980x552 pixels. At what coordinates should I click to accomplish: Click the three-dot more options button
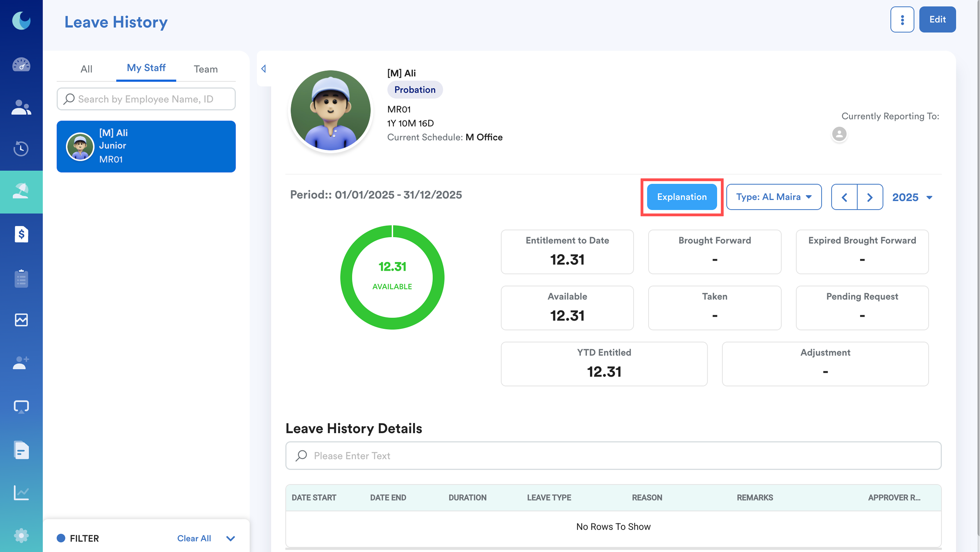902,19
